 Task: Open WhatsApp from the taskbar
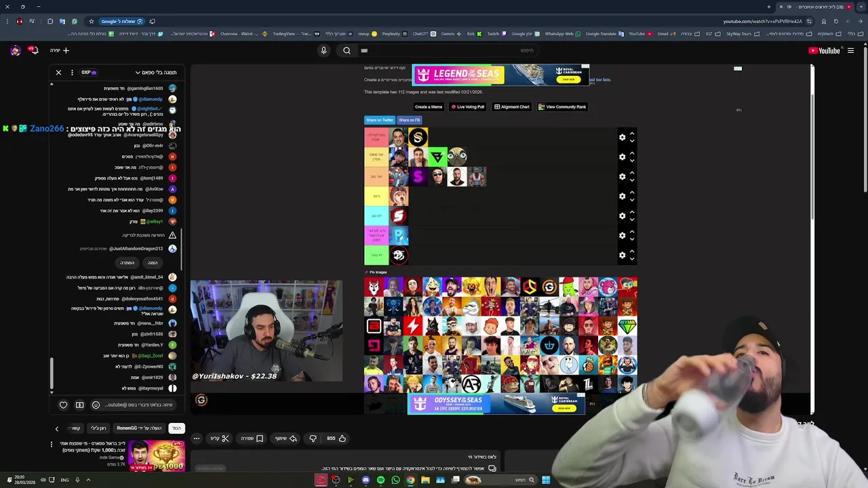(395, 480)
